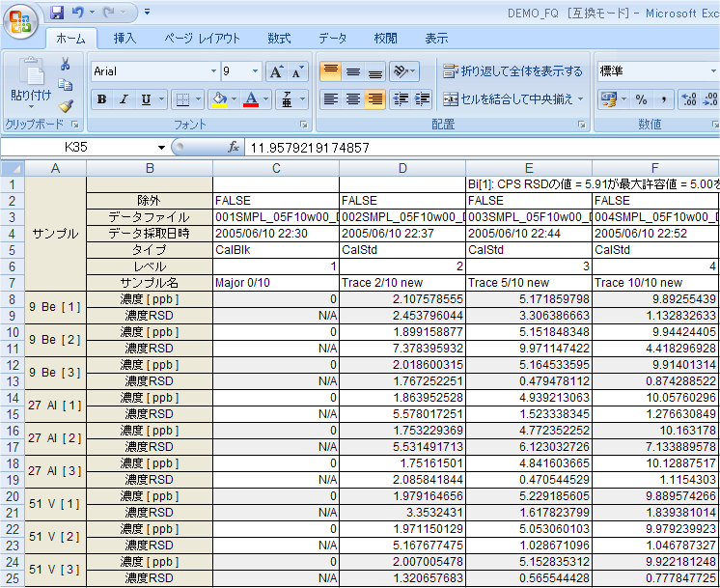Decrease the cell indent
Viewport: 720px width, 588px height.
(x=401, y=99)
